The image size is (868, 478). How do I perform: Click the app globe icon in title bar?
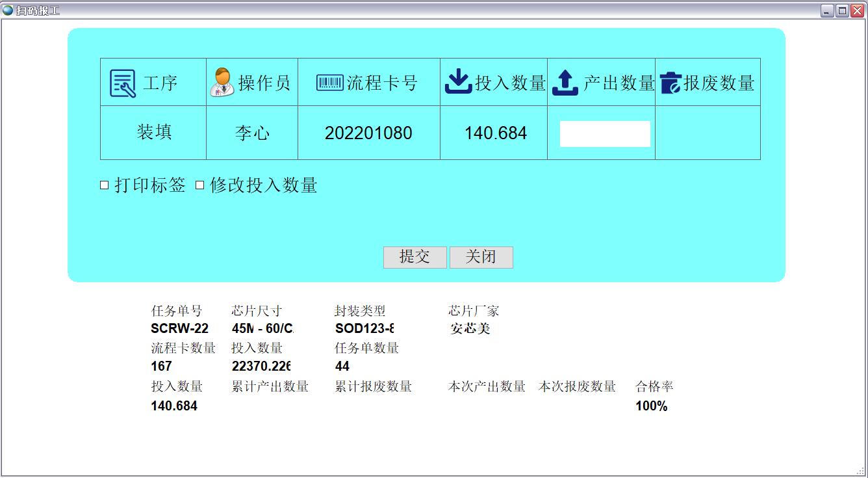click(x=8, y=10)
